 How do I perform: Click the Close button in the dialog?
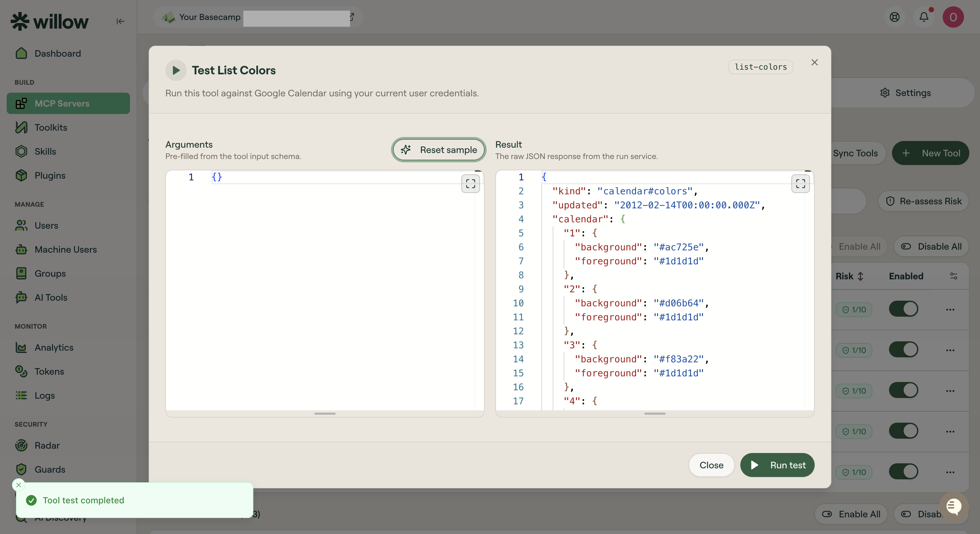[x=711, y=465]
